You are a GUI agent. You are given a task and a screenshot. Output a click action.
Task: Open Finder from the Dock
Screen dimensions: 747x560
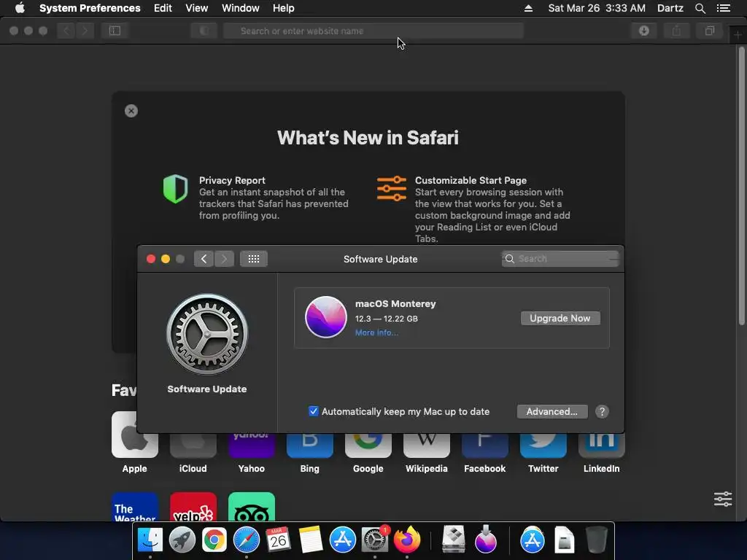[150, 540]
